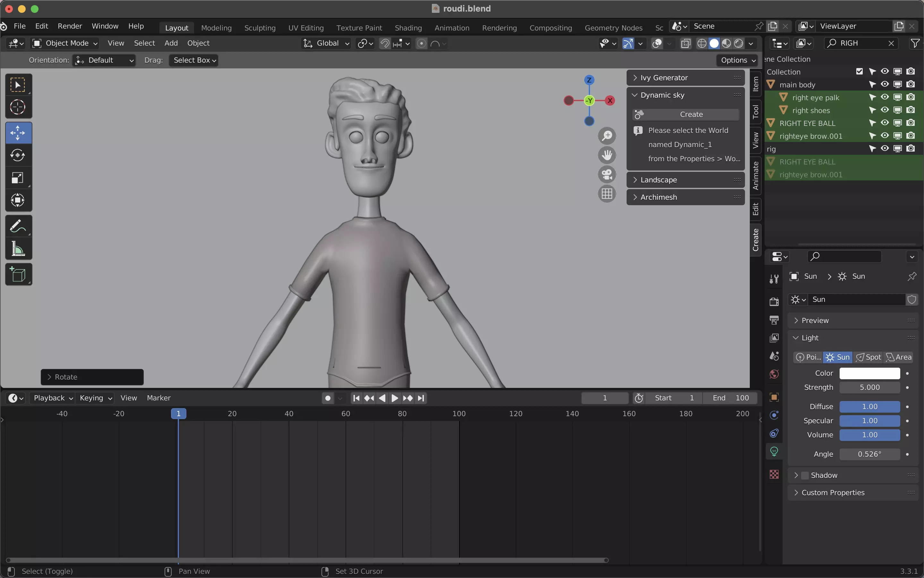Select the 3D Cursor tool

coord(18,108)
